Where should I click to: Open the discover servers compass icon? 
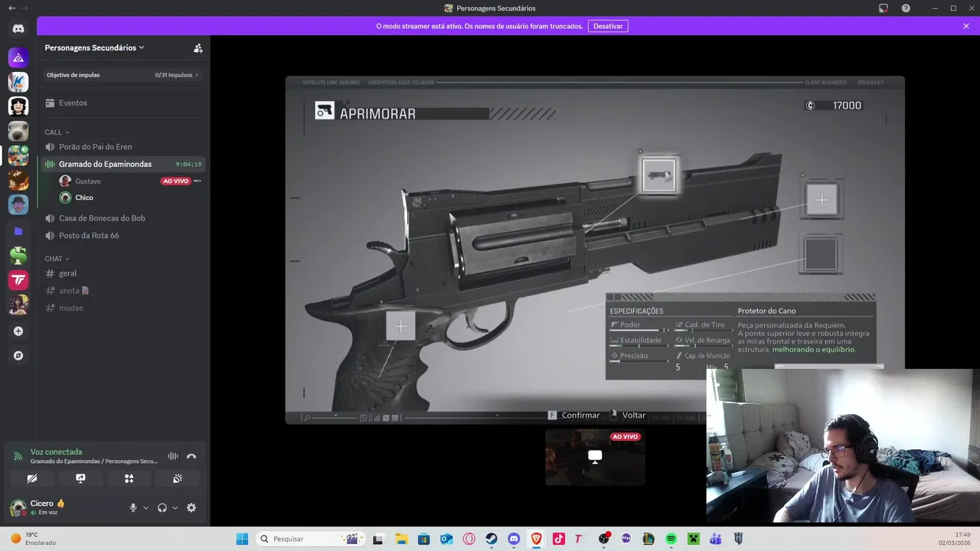tap(18, 356)
